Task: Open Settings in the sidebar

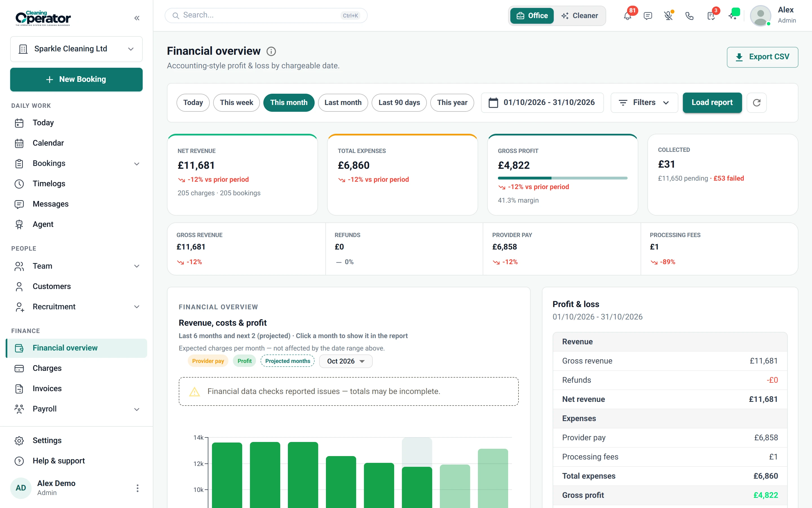Action: click(x=76, y=440)
